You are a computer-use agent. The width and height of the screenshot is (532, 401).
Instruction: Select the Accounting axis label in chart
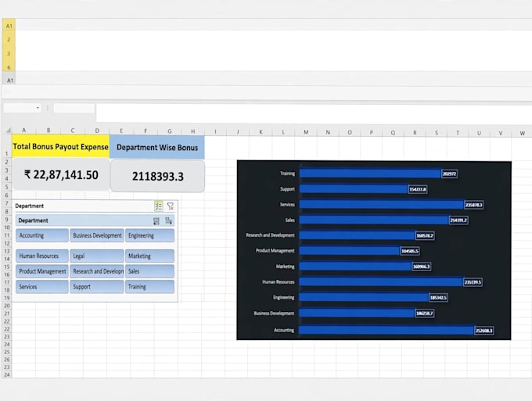point(284,330)
